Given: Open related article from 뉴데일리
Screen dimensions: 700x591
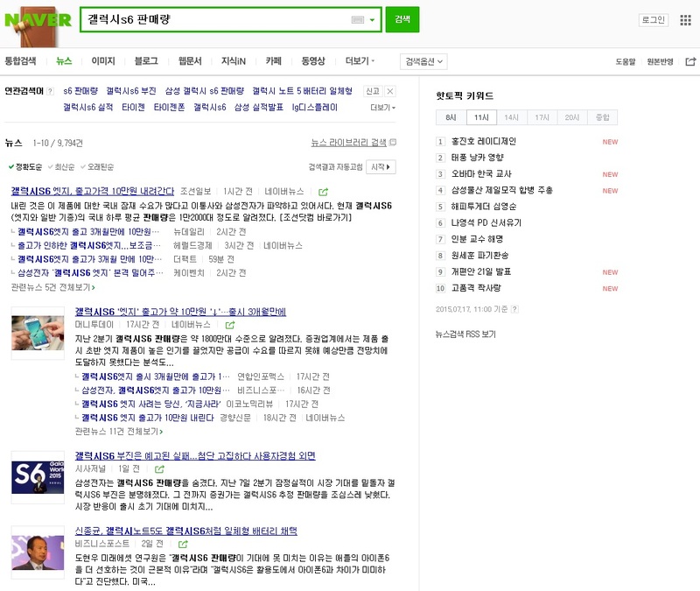Looking at the screenshot, I should tap(88, 232).
